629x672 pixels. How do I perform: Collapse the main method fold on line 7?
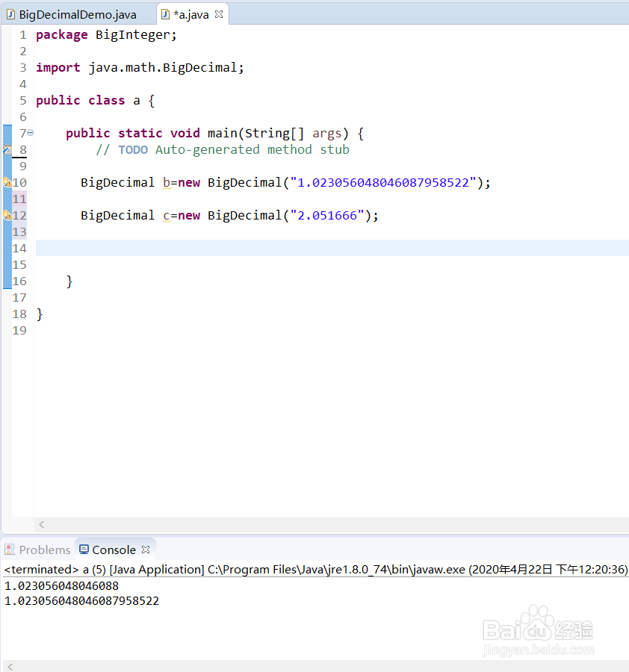tap(31, 133)
